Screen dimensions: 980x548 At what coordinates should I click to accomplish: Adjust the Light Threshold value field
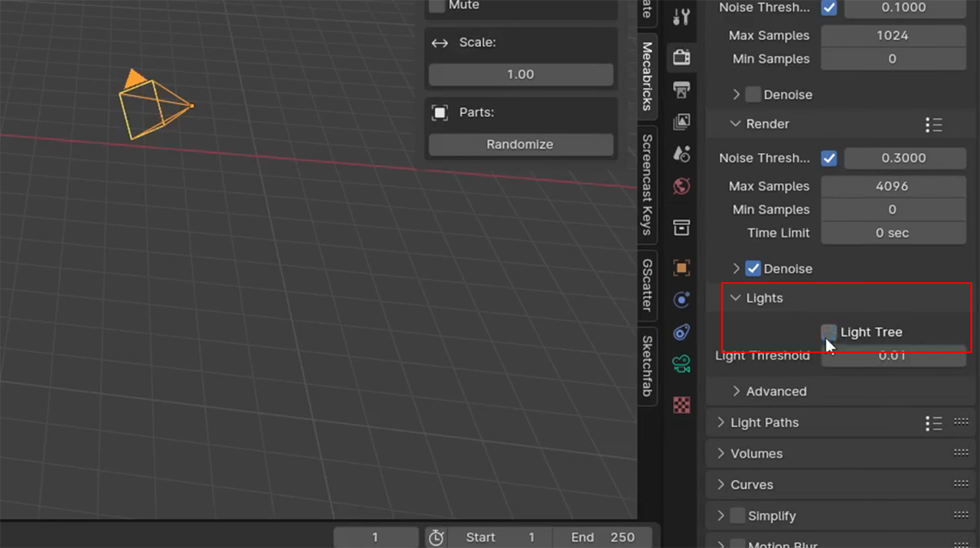coord(893,355)
